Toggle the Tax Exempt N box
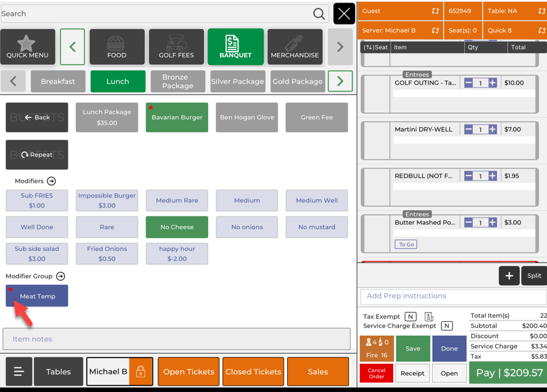This screenshot has width=547, height=392. 410,317
